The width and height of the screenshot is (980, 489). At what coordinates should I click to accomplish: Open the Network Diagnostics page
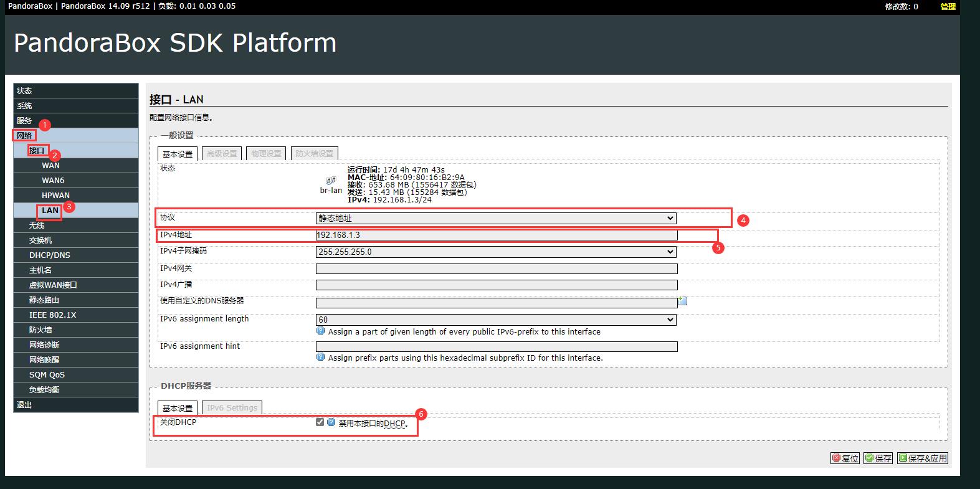pos(76,345)
